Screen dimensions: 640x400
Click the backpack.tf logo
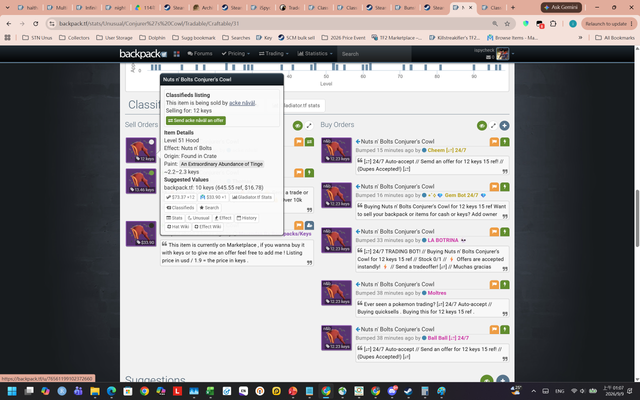(143, 53)
